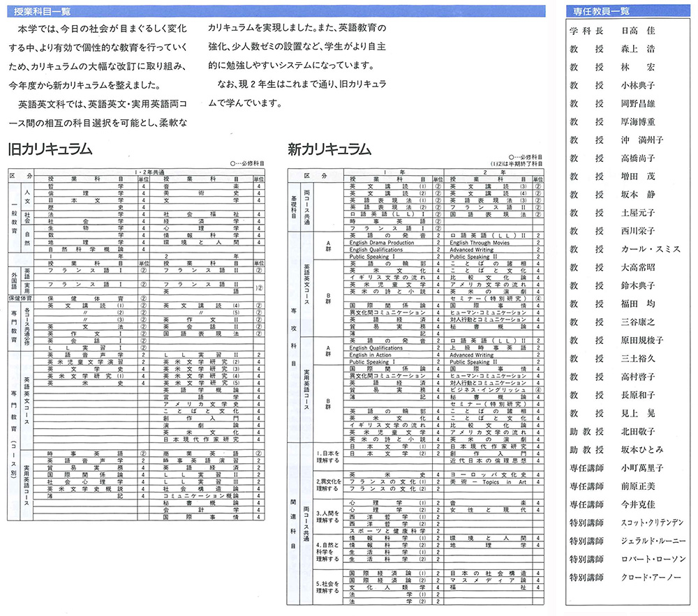Click 英米文学史概説 in the old curriculum
The image size is (698, 616).
(85, 489)
